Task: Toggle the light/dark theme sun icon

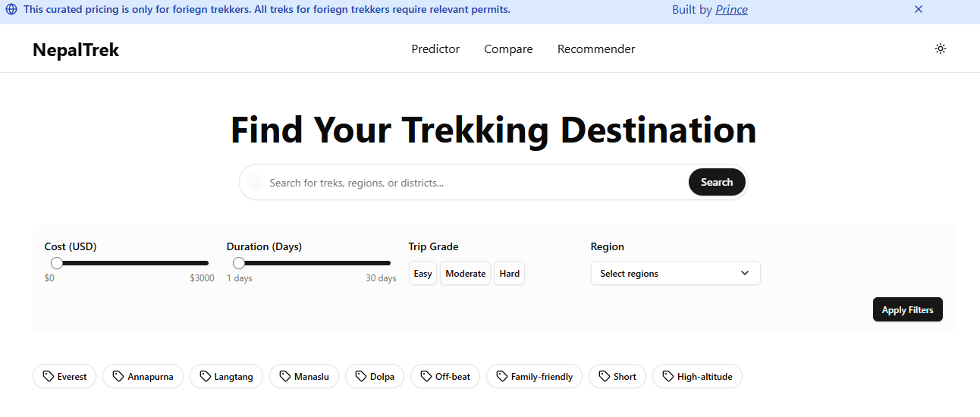Action: (x=941, y=49)
